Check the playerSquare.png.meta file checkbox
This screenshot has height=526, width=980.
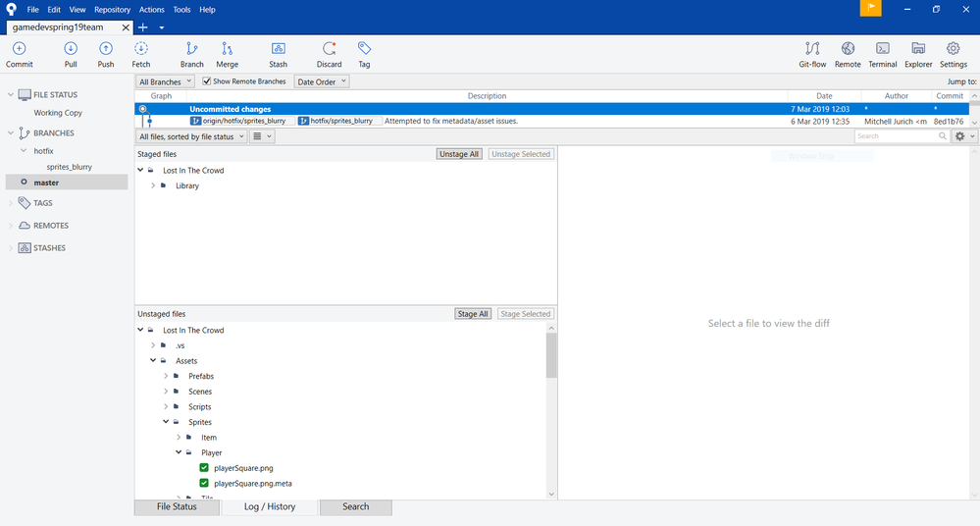(204, 483)
